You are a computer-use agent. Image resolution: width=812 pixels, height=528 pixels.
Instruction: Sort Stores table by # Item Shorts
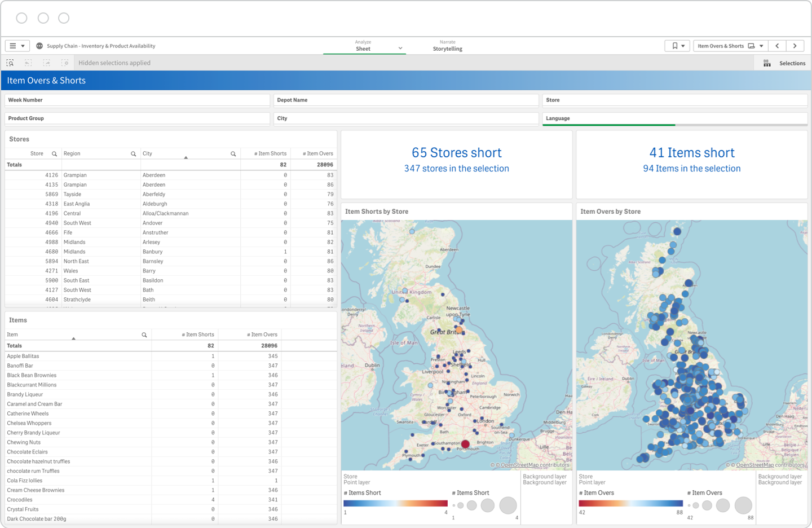(x=270, y=153)
